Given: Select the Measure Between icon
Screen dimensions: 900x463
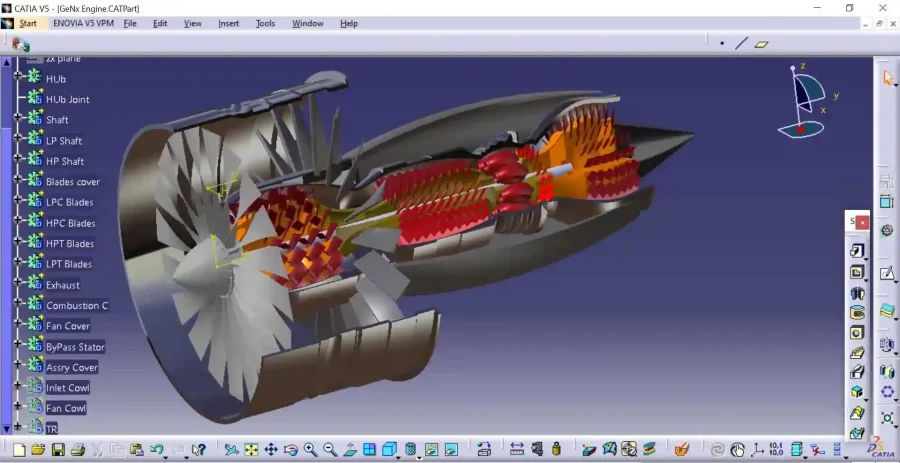Looking at the screenshot, I should click(x=517, y=450).
